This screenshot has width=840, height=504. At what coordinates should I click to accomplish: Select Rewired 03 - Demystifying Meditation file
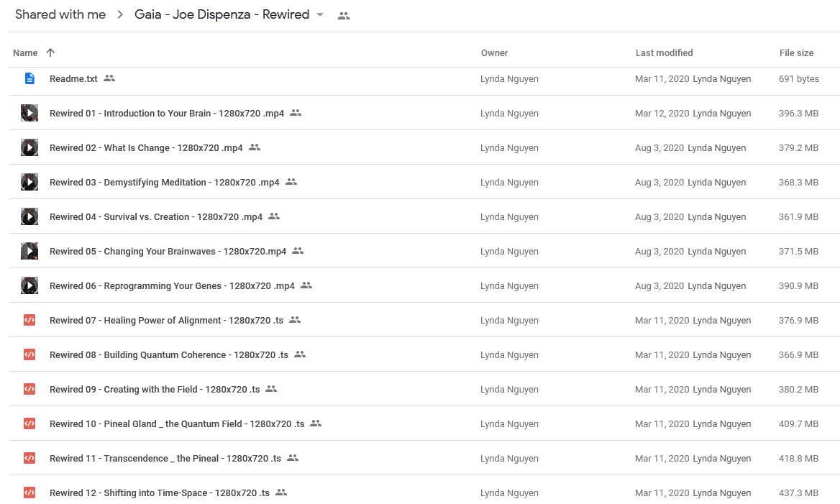click(x=164, y=183)
